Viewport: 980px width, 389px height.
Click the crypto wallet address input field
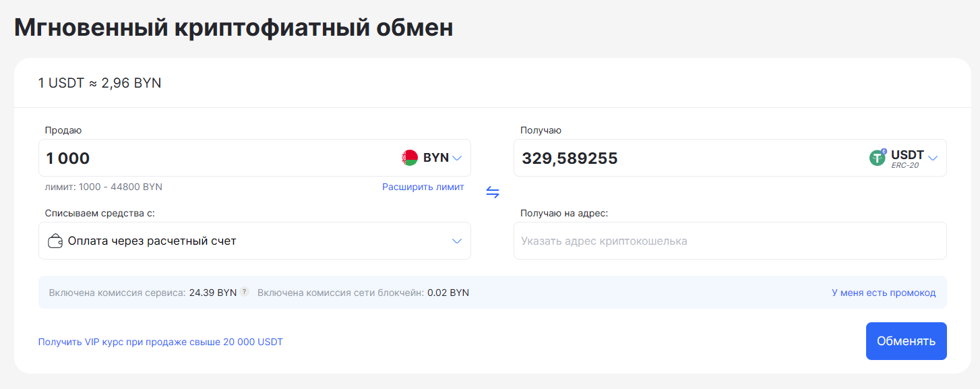[729, 240]
